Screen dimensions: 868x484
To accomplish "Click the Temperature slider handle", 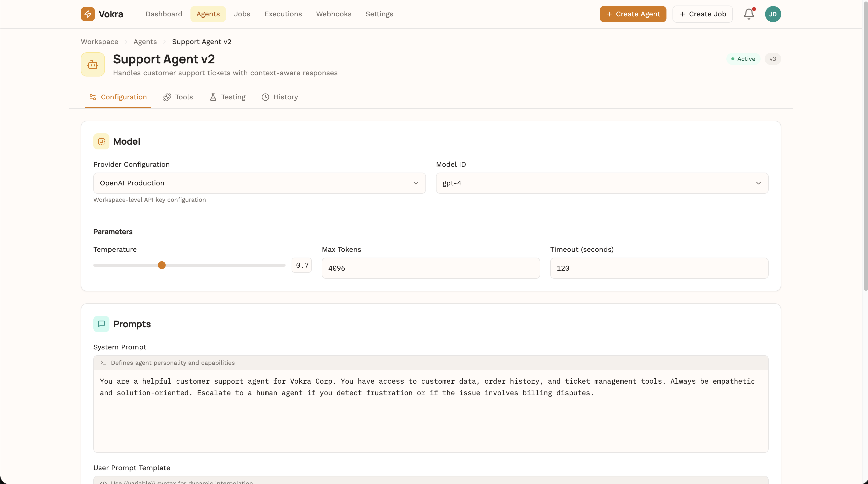I will [x=162, y=265].
